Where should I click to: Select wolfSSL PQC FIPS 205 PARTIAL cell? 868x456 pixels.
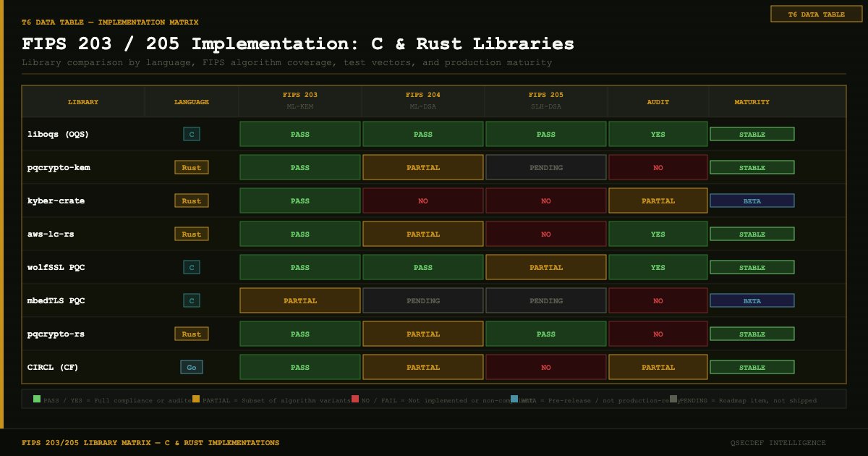click(x=546, y=267)
